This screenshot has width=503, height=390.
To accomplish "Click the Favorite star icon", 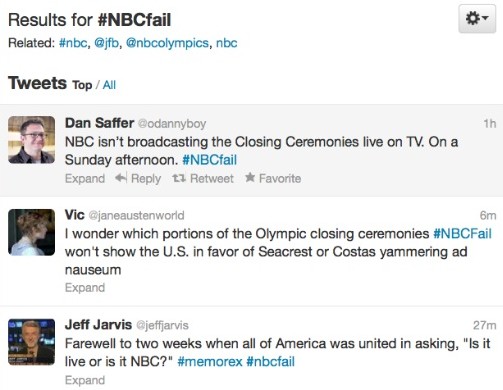I will [250, 177].
